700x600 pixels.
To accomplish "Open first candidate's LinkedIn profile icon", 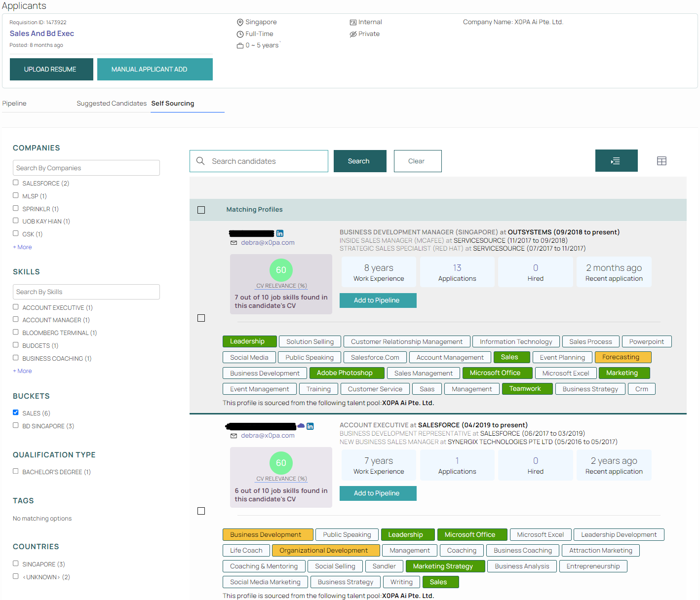I will tap(280, 233).
